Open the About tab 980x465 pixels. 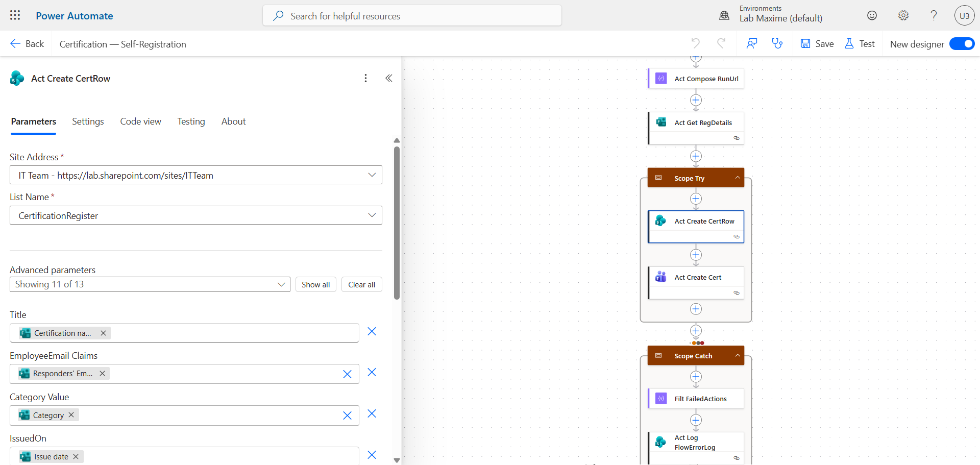click(x=234, y=121)
